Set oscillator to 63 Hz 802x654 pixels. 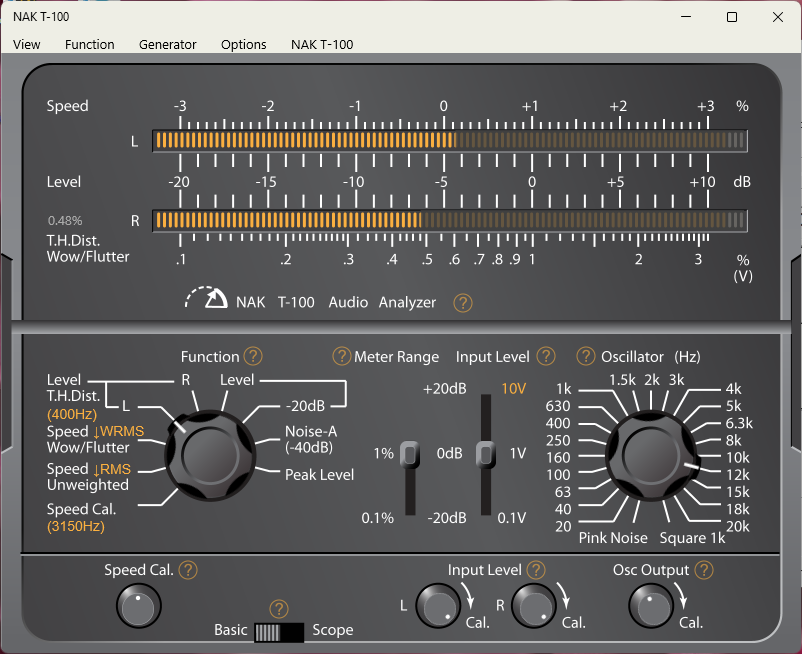click(563, 492)
